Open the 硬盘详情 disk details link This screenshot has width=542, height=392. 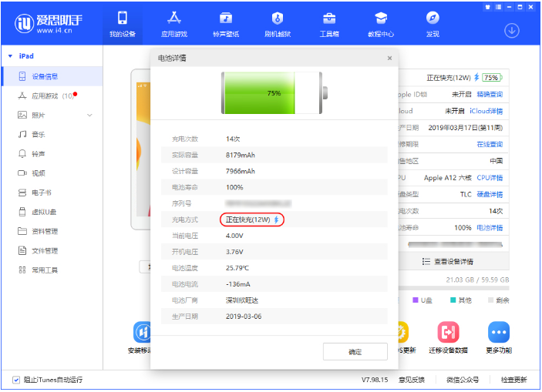489,194
